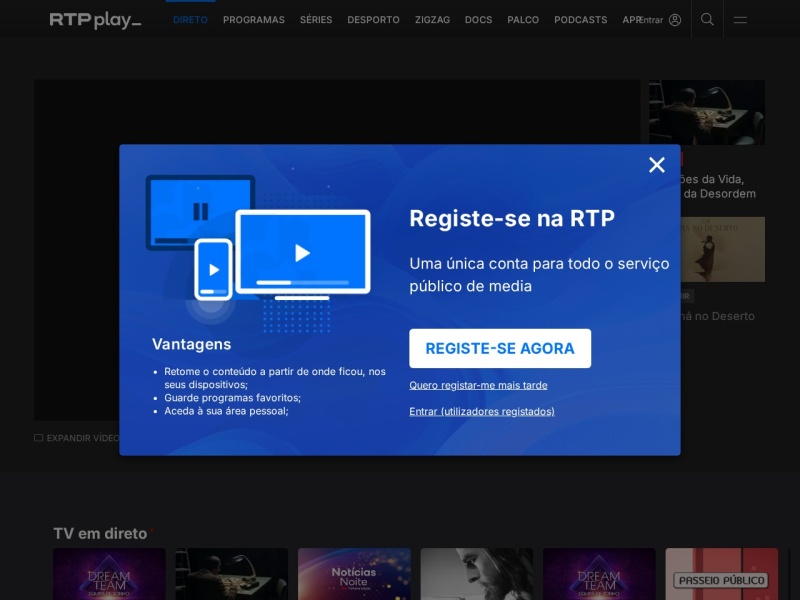Open the Notícias Noite live thumbnail
Viewport: 800px width, 600px height.
tap(354, 574)
